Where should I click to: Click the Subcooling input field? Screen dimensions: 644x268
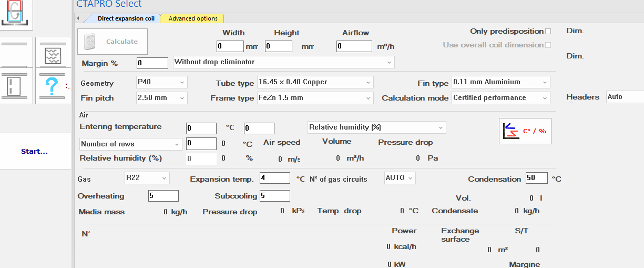pyautogui.click(x=275, y=196)
